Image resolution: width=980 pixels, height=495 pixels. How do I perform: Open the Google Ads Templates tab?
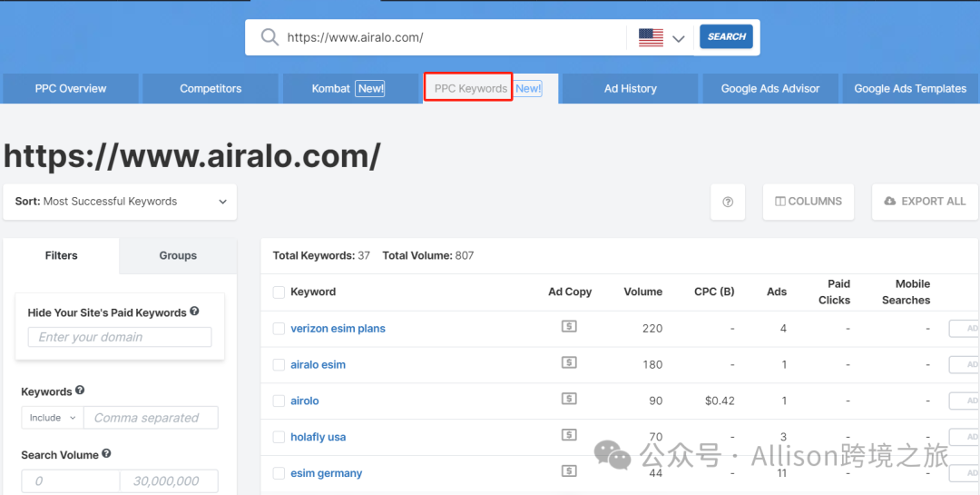tap(910, 88)
